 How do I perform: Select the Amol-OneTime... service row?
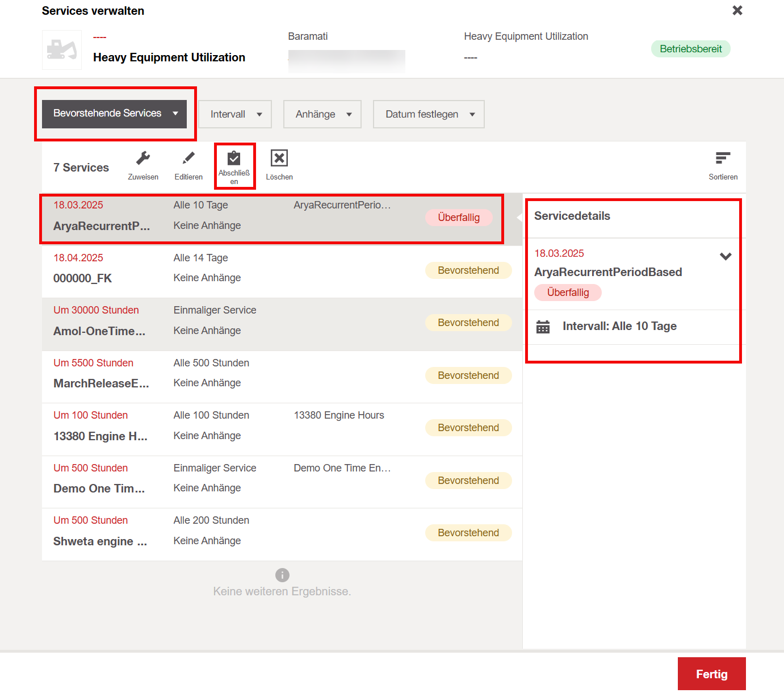point(282,324)
